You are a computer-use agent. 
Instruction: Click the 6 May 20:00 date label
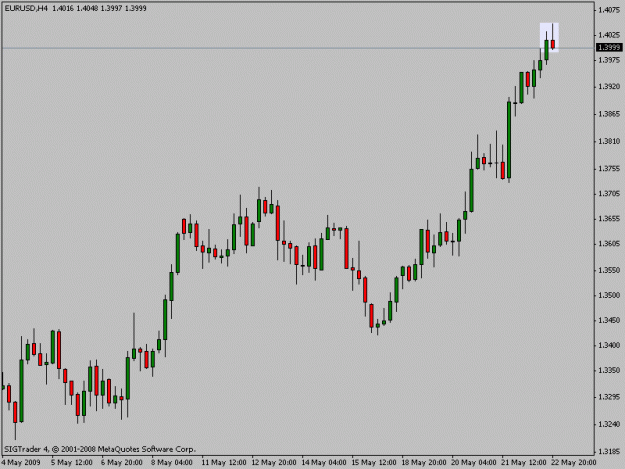(122, 462)
